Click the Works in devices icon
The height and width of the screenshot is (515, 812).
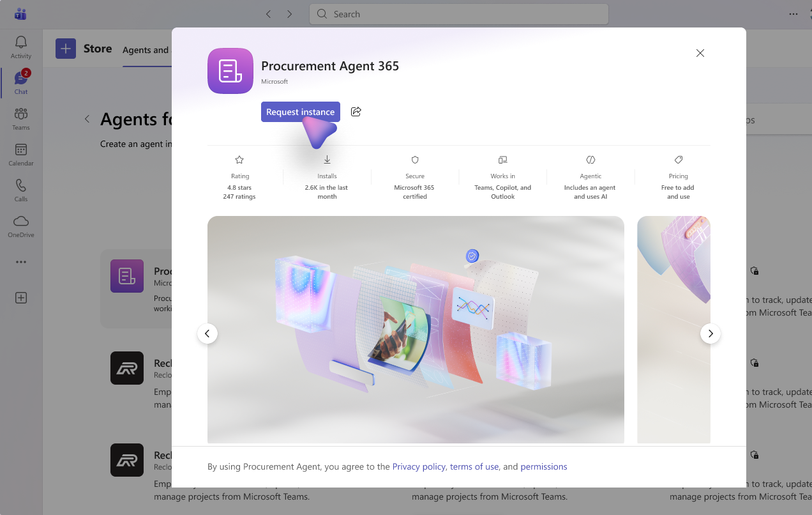(x=502, y=160)
